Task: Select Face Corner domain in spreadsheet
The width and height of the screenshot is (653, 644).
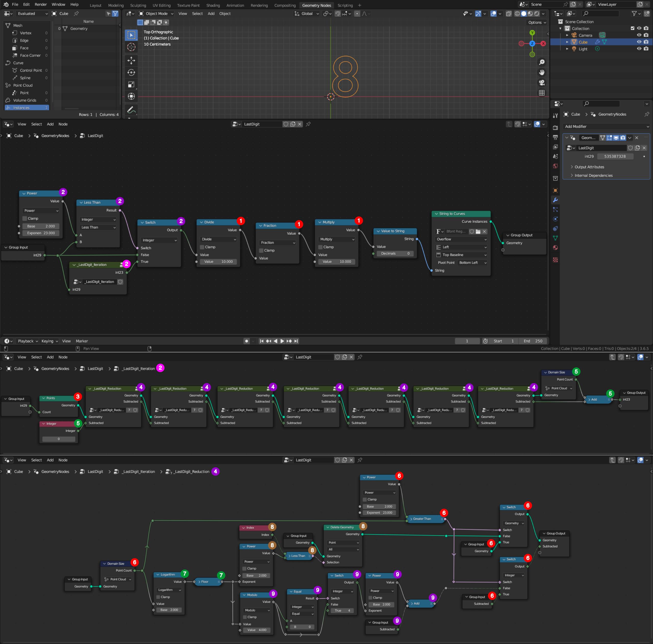Action: coord(30,55)
